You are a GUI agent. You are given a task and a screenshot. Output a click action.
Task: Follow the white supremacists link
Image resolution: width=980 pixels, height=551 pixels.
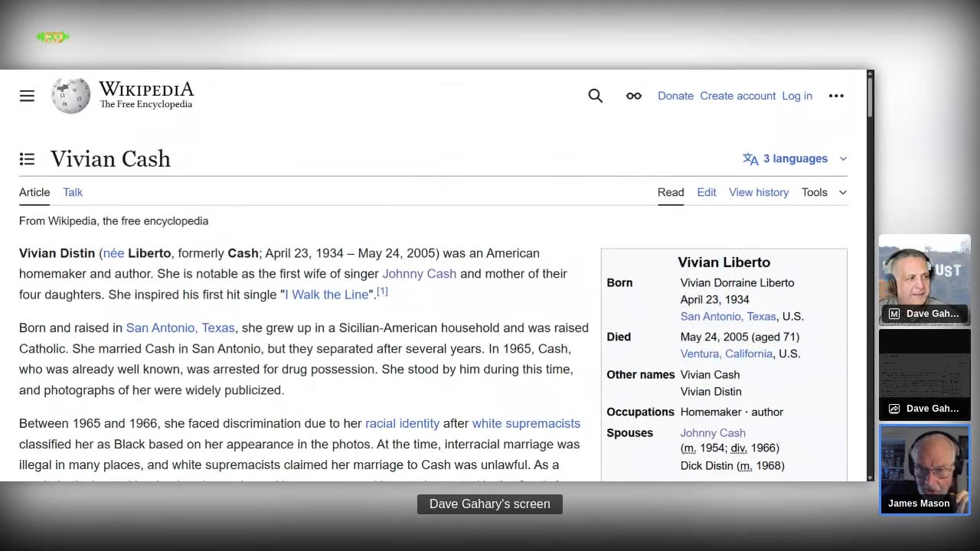coord(526,423)
